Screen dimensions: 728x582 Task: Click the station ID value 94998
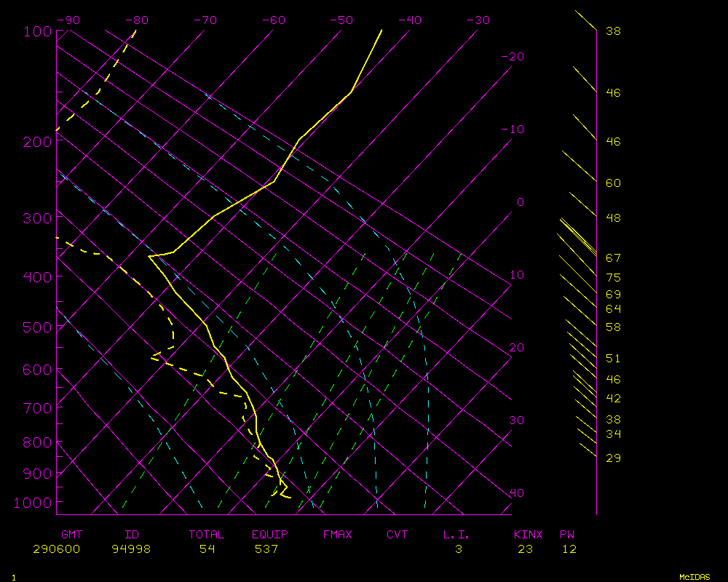[x=131, y=549]
